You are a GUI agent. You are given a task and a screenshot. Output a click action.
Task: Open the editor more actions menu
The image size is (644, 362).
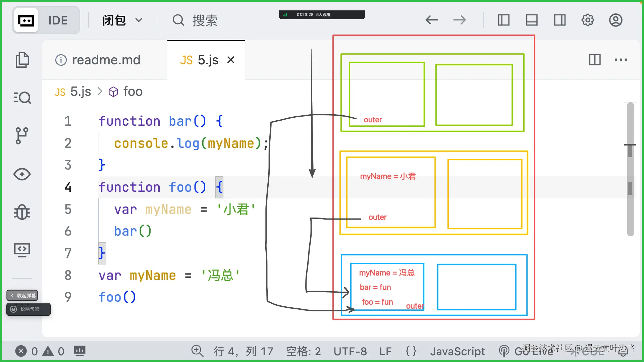pos(621,60)
